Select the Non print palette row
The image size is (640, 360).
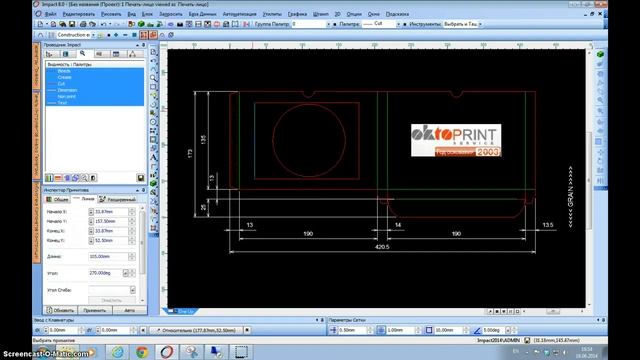(x=94, y=96)
